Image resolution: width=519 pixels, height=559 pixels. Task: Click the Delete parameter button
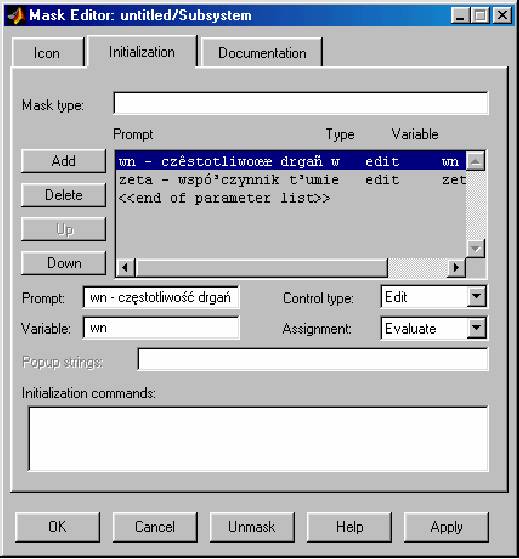click(x=63, y=195)
